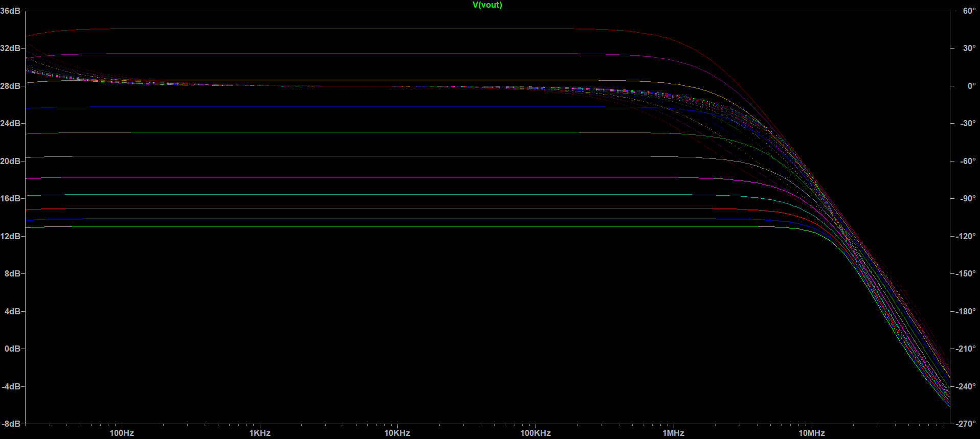Click the 20dB magnitude axis label

pyautogui.click(x=10, y=161)
